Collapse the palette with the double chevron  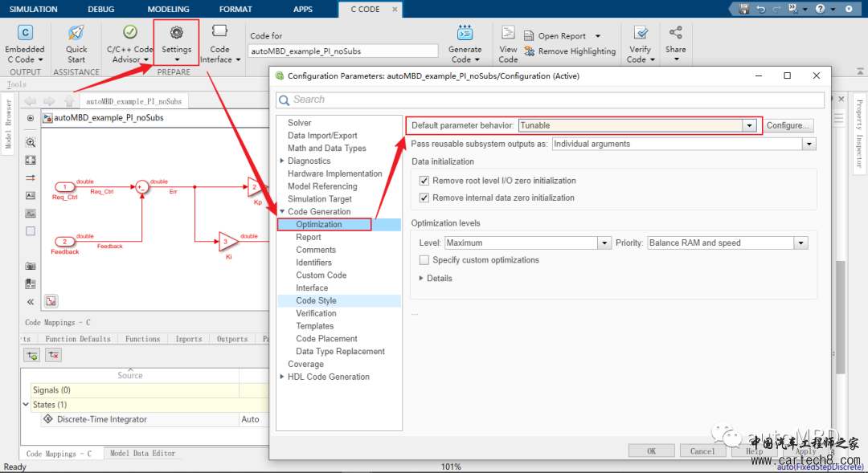click(x=31, y=302)
